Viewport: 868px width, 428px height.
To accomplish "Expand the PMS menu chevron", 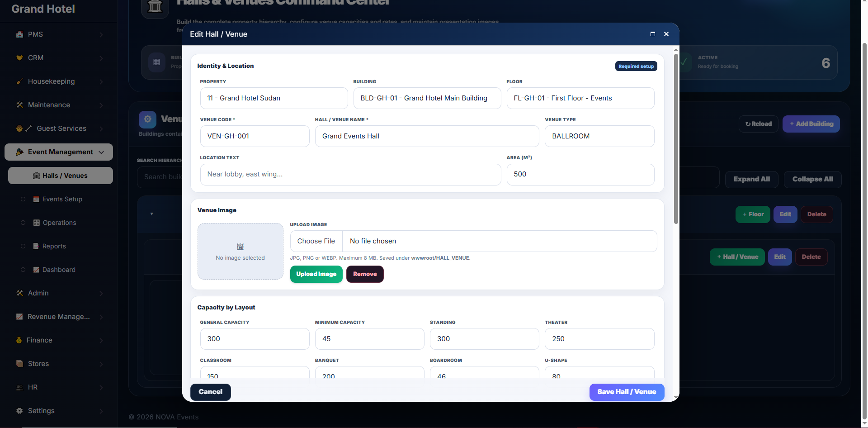I will pos(101,35).
